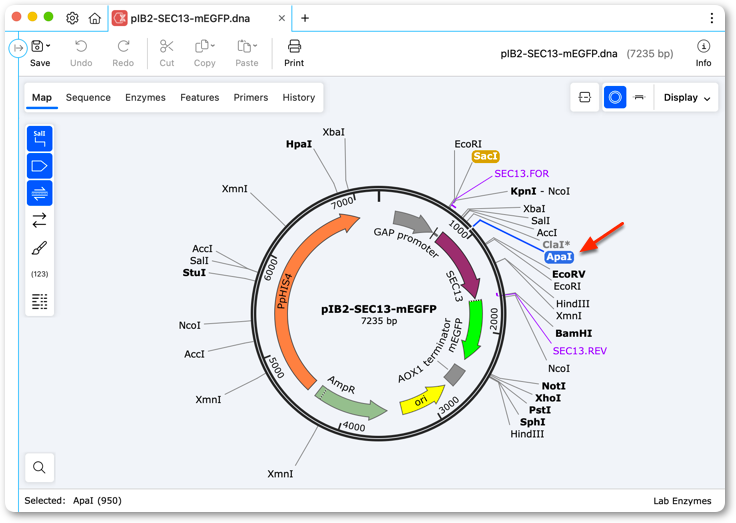Select the ClaI* enzyme label
736x523 pixels.
tap(556, 245)
